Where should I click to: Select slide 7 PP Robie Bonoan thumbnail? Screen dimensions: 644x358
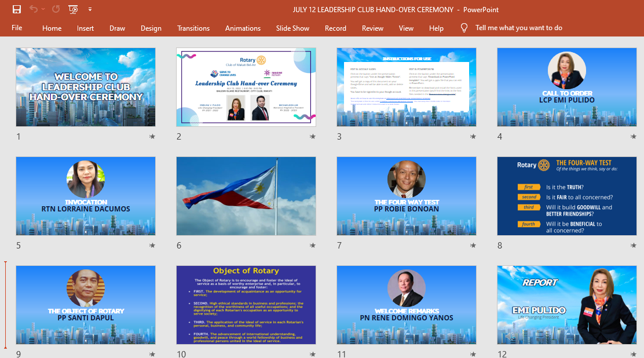click(x=406, y=196)
